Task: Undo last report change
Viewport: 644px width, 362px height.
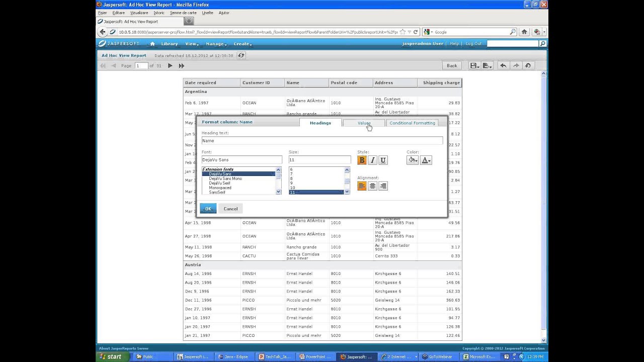Action: point(503,65)
